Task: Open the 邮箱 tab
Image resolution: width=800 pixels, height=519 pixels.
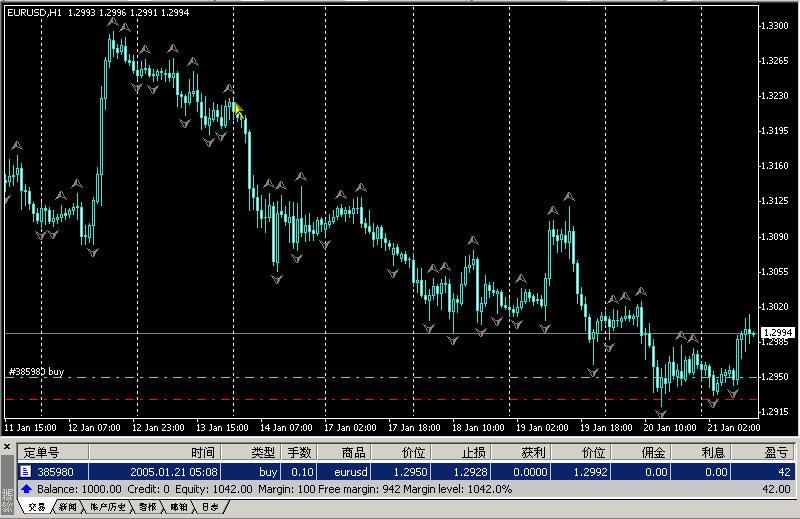Action: point(178,508)
